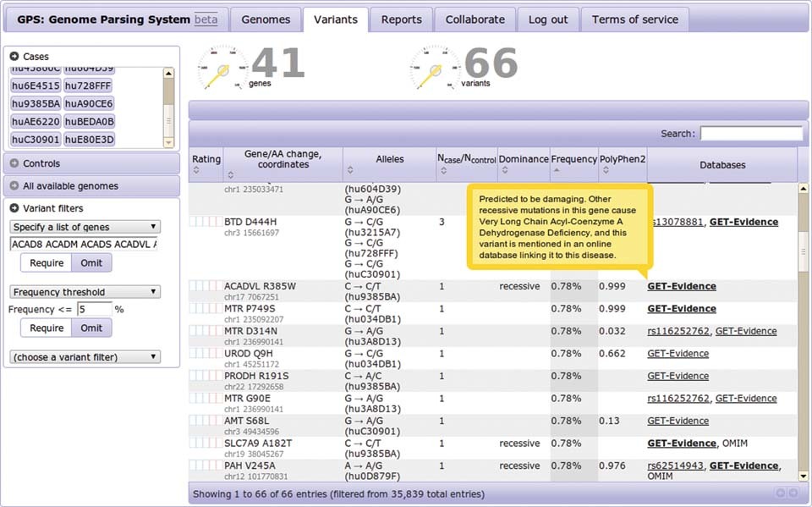
Task: Click the Frequency percent input field
Action: point(94,309)
